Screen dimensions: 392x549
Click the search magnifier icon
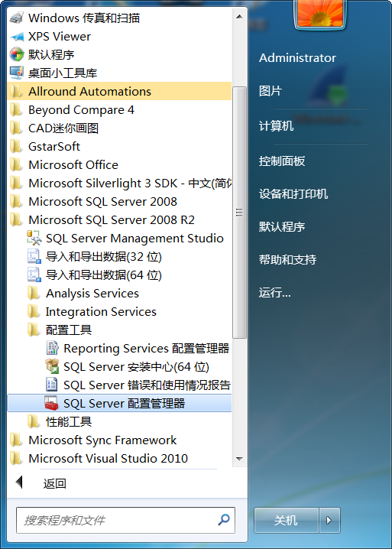tap(224, 520)
